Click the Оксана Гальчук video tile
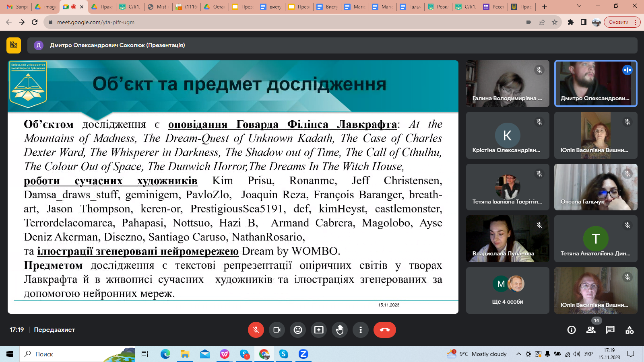Screen dimensions: 644x362 coord(596,187)
